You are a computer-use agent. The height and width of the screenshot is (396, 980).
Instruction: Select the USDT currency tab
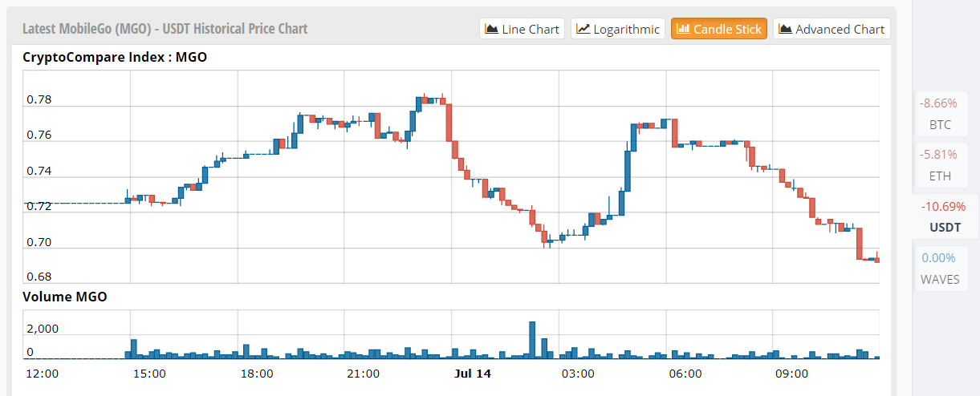tap(944, 216)
